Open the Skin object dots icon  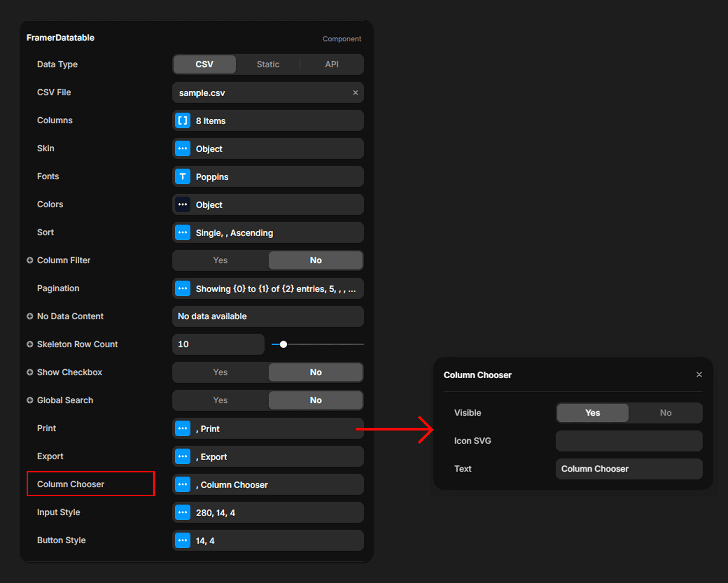pos(182,149)
